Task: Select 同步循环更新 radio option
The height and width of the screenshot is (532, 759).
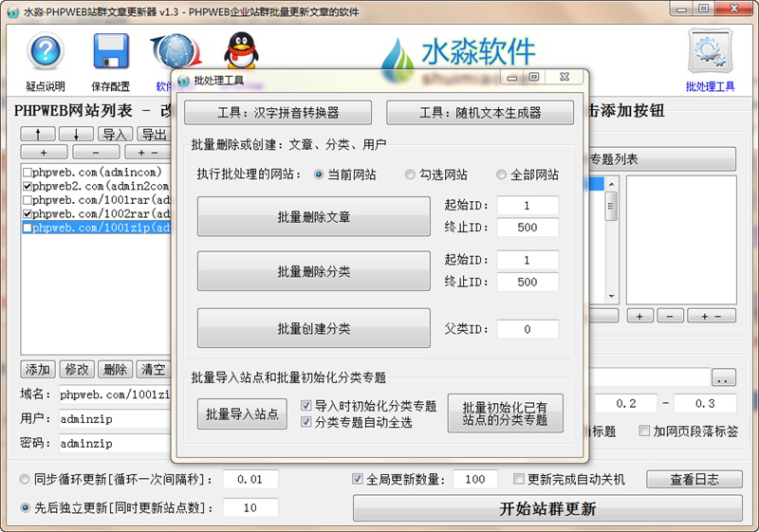Action: click(25, 479)
